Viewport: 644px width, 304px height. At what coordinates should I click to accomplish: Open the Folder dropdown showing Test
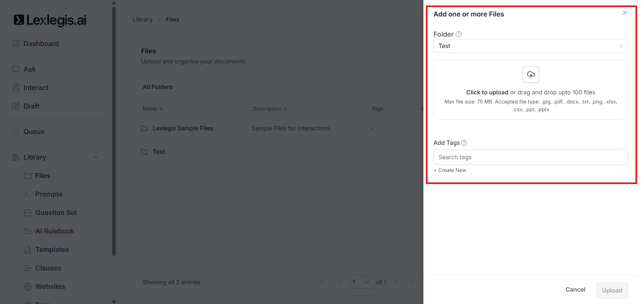[x=531, y=46]
